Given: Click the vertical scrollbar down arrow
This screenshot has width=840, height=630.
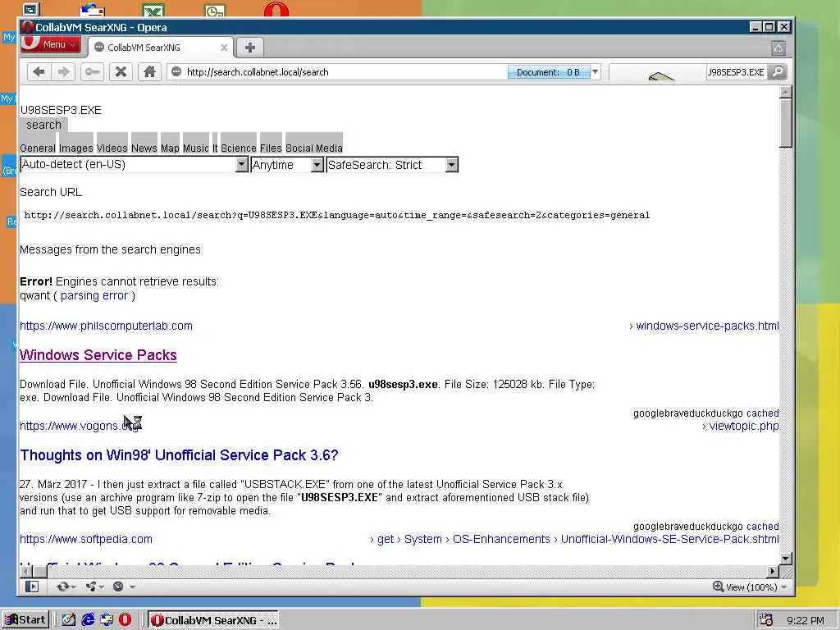Looking at the screenshot, I should [785, 558].
